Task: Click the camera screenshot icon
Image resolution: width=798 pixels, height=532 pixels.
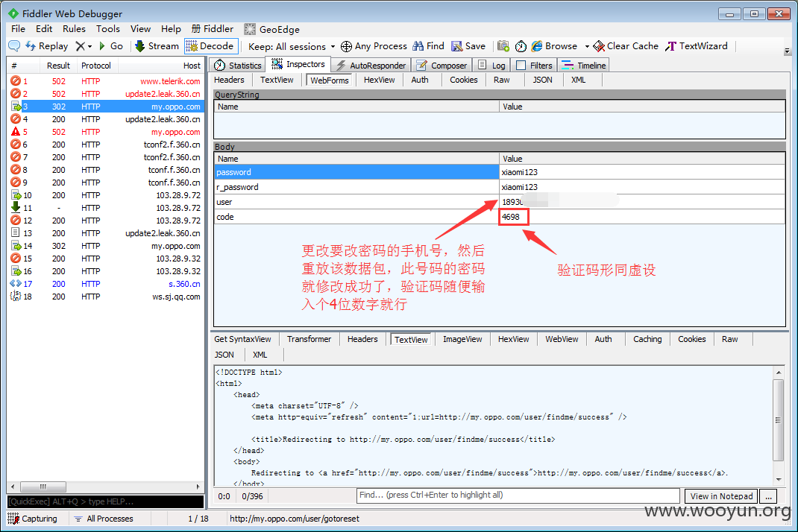Action: (x=503, y=46)
